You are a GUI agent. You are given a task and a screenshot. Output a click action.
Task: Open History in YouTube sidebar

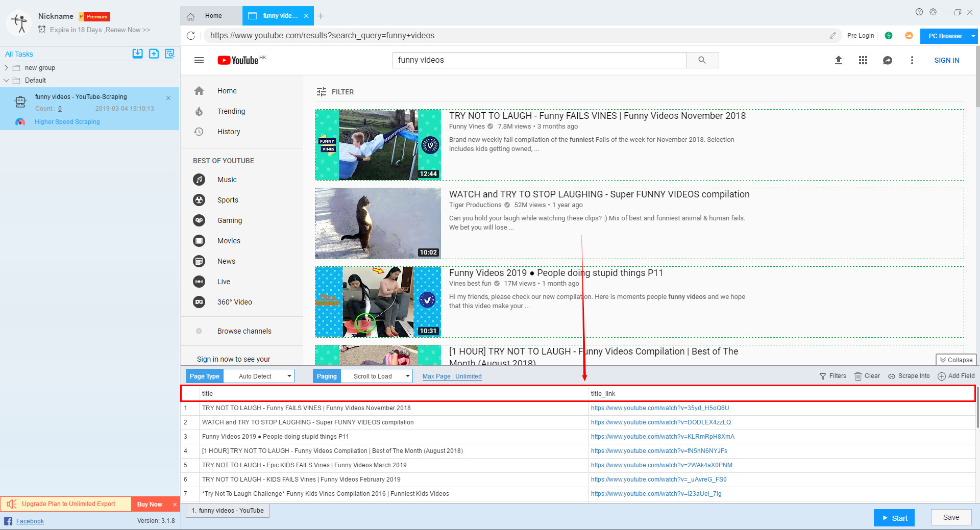[x=229, y=132]
